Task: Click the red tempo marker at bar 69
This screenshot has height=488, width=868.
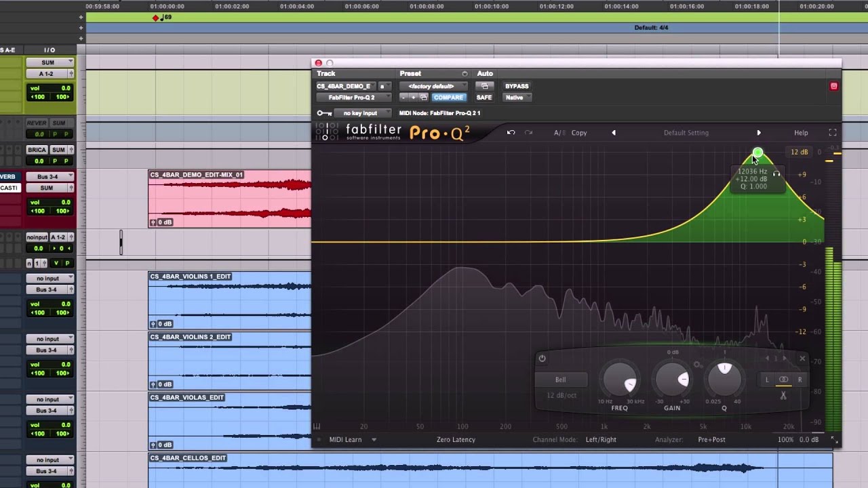Action: pyautogui.click(x=156, y=18)
